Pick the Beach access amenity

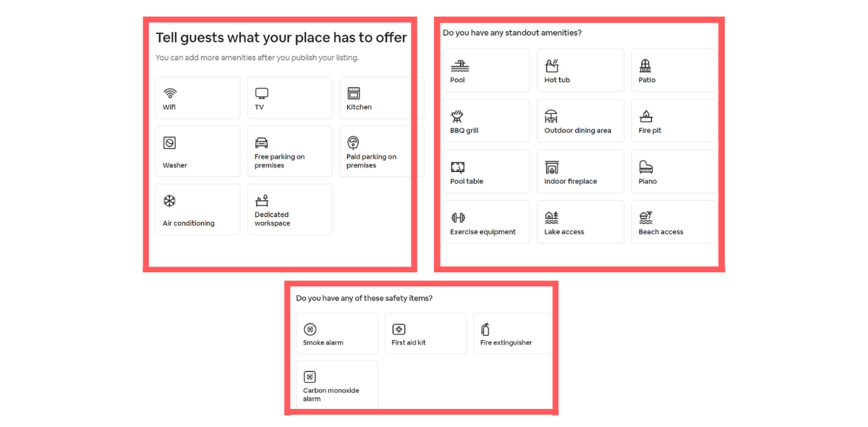pos(674,222)
